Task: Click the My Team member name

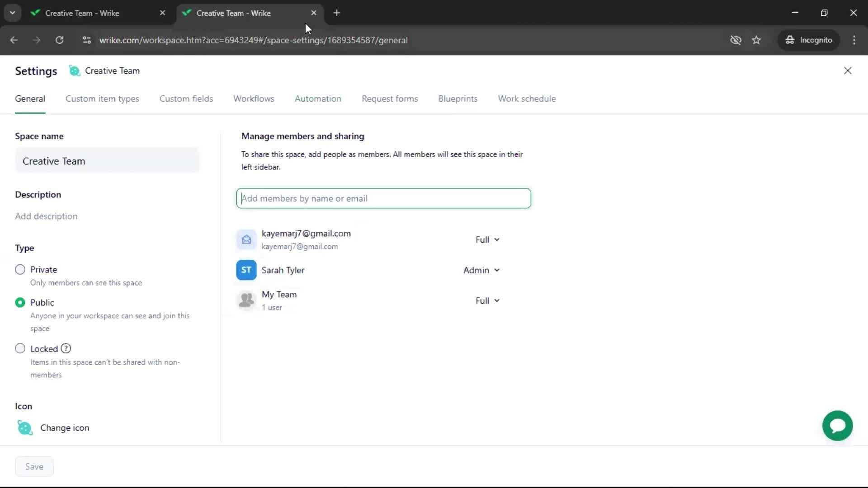Action: click(x=279, y=295)
